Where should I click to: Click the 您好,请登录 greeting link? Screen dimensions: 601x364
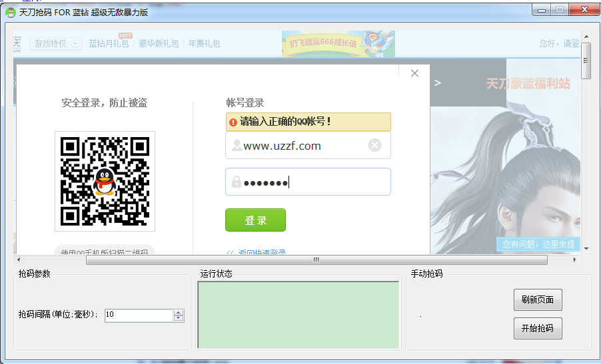pyautogui.click(x=560, y=44)
